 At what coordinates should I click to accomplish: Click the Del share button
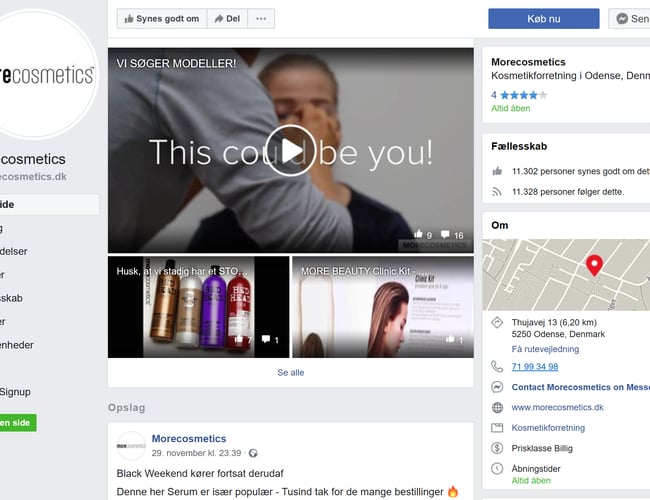click(227, 19)
